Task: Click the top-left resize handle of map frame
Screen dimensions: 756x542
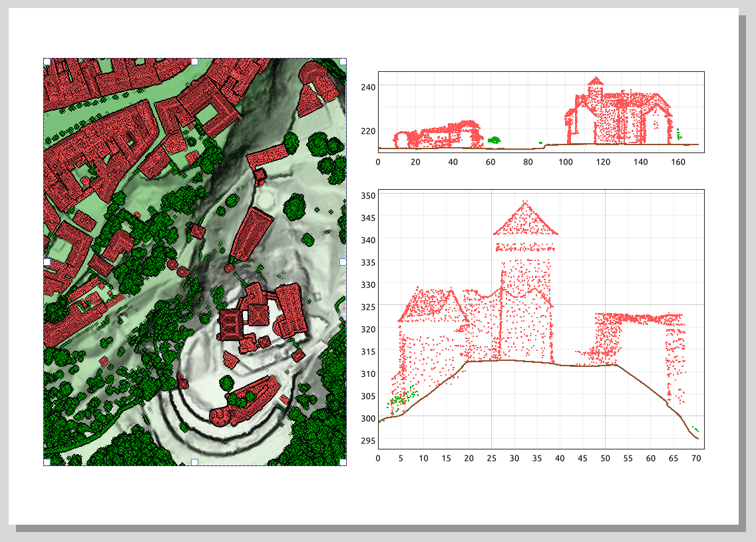Action: (x=47, y=61)
